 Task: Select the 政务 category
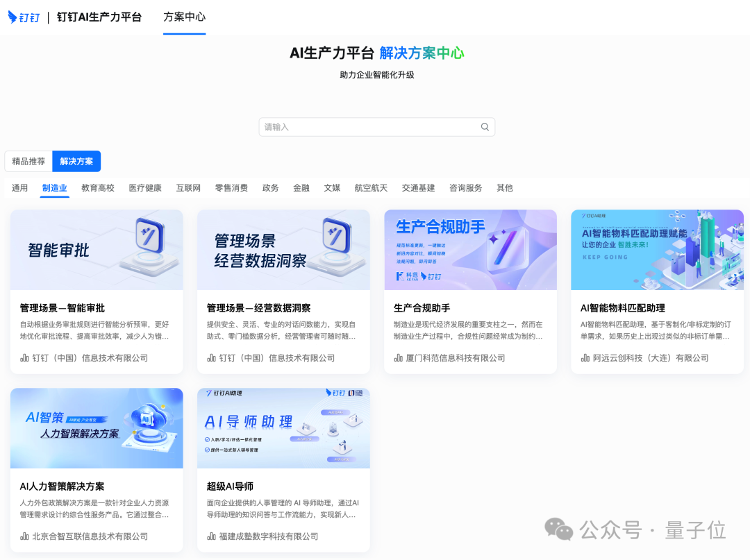click(x=270, y=188)
